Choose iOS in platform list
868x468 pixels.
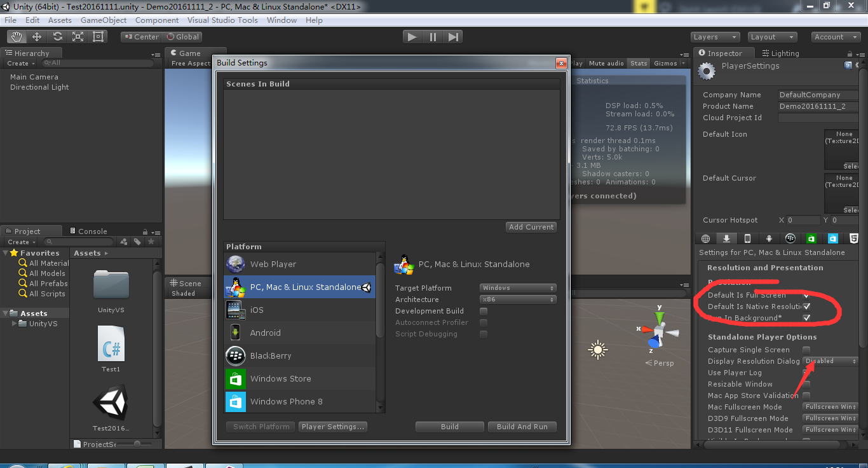click(300, 310)
